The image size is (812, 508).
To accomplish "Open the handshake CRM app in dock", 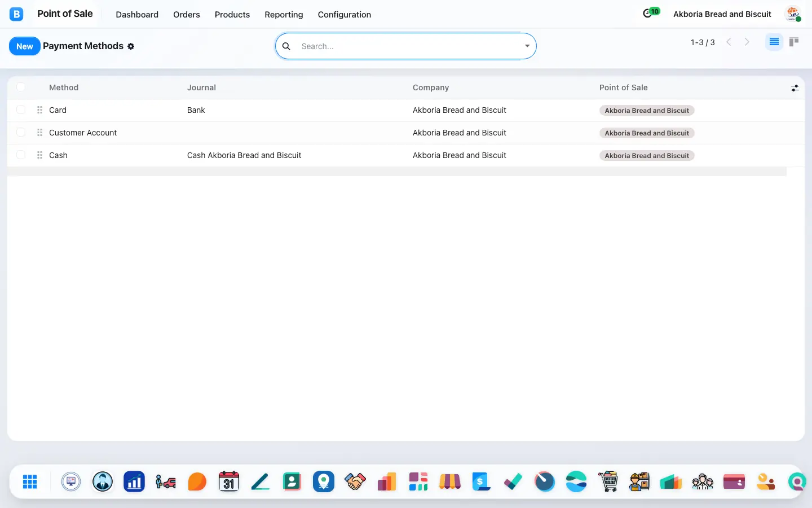I will pos(355,481).
